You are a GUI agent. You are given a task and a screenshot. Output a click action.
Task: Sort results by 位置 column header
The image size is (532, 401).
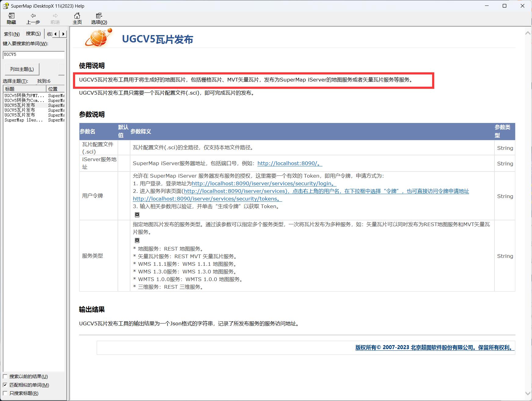point(55,89)
